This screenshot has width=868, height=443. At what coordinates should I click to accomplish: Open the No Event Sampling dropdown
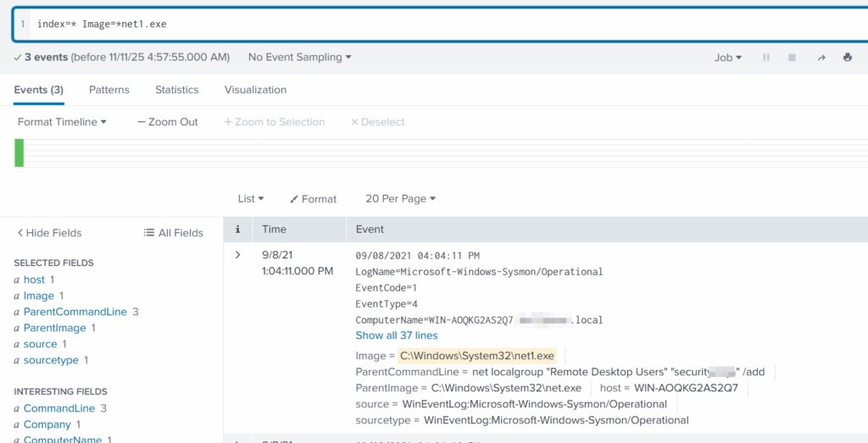point(299,57)
